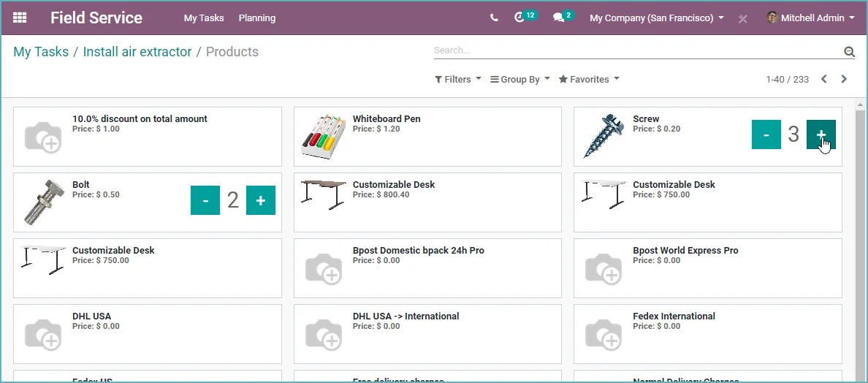Viewport: 868px width, 383px height.
Task: Open the Favorites dropdown
Action: click(x=589, y=79)
